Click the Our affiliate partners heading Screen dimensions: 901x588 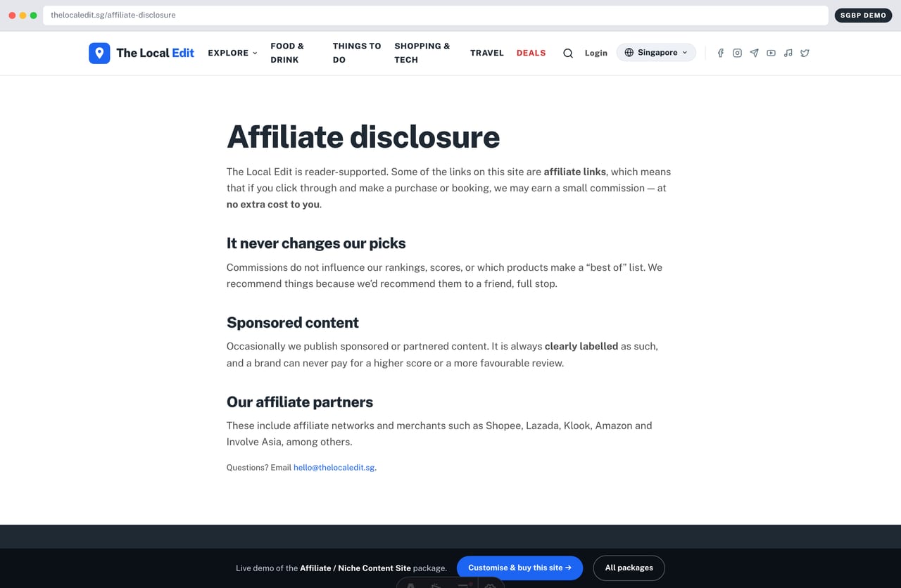[x=300, y=402]
